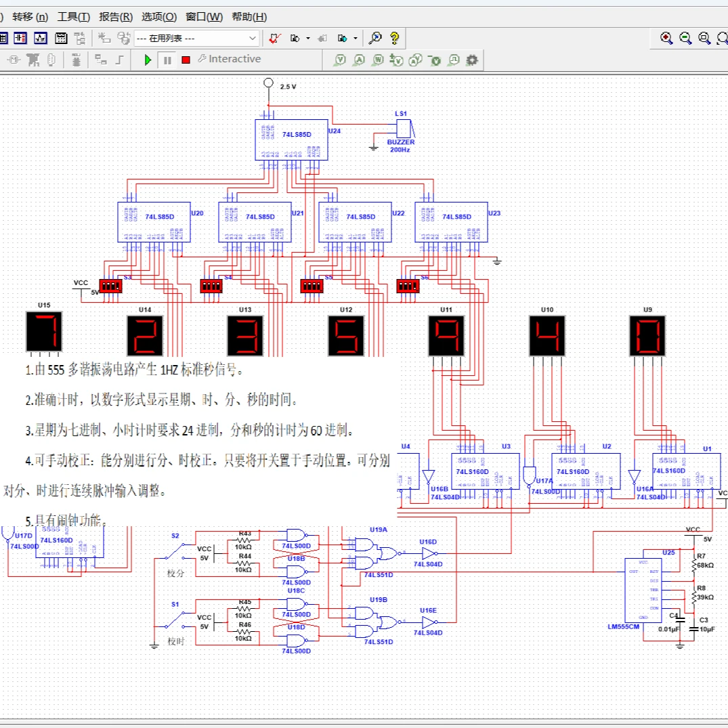The width and height of the screenshot is (728, 728).
Task: Select the LM555CM timer U25
Action: [x=643, y=590]
